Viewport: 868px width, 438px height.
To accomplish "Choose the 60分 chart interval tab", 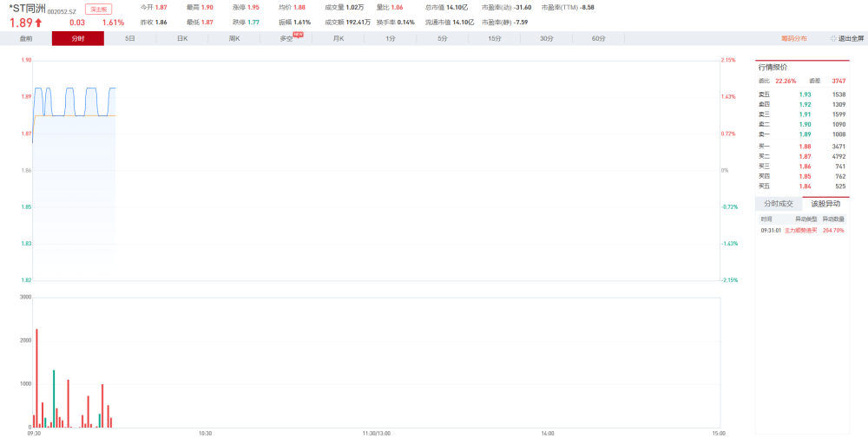I will (x=599, y=39).
